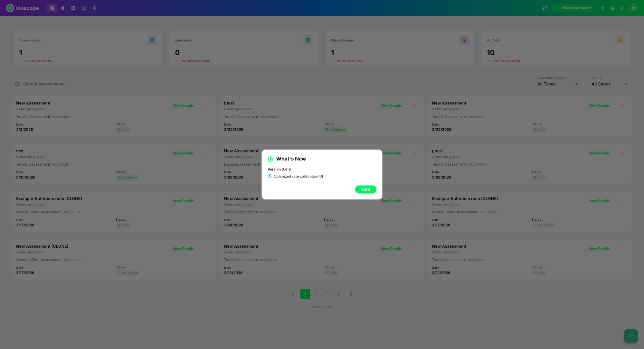Image resolution: width=644 pixels, height=349 pixels.
Task: Open the All Types assessment filter dropdown
Action: (557, 84)
